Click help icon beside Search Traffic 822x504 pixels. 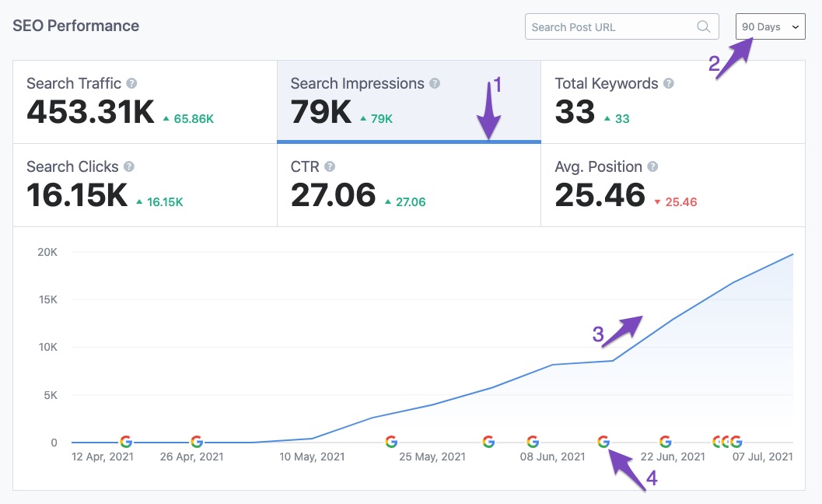pyautogui.click(x=131, y=83)
